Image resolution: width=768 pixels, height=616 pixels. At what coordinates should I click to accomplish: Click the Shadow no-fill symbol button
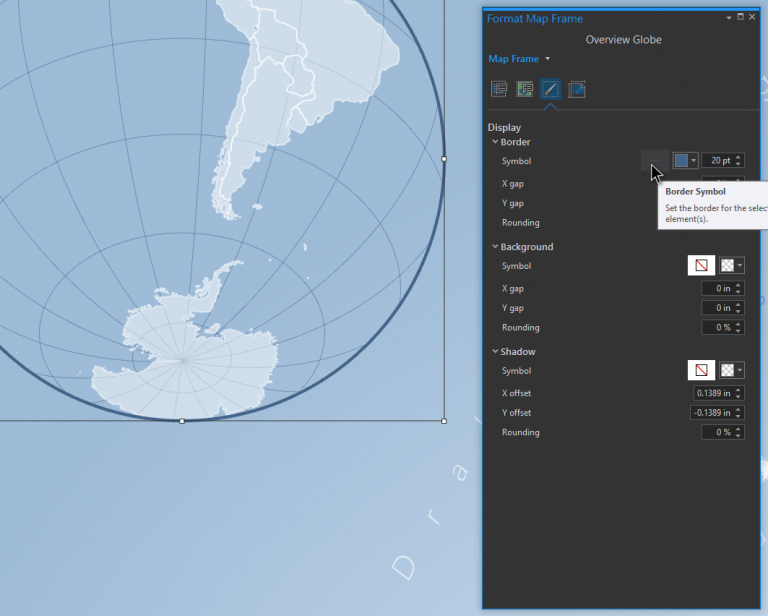tap(701, 370)
